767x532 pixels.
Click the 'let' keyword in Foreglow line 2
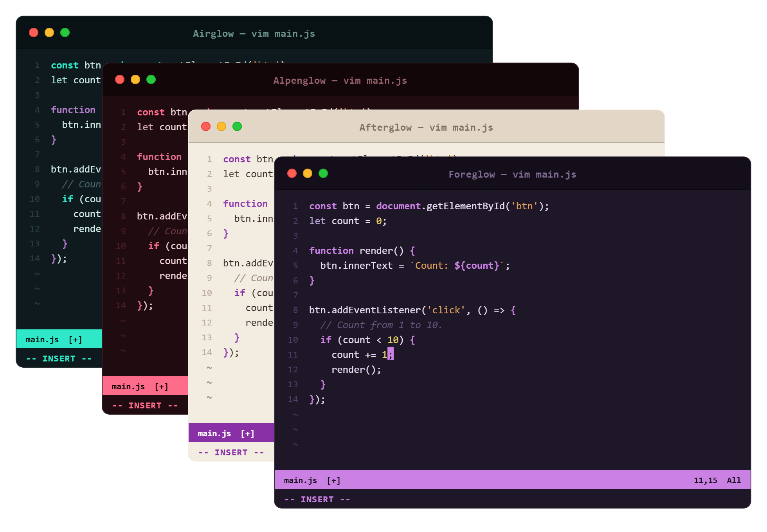pyautogui.click(x=317, y=221)
